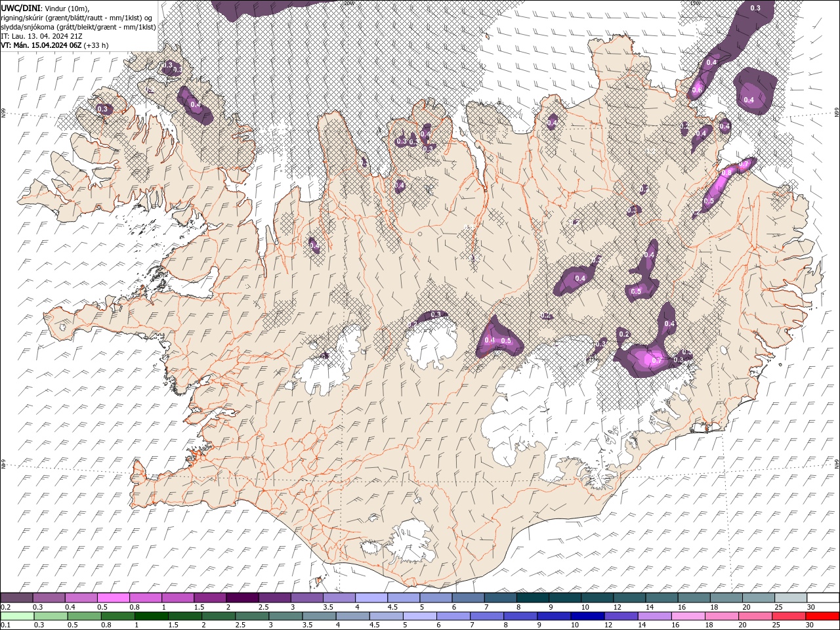Image resolution: width=840 pixels, height=630 pixels.
Task: Click the top-row swatch between 6 and 7
Action: [x=468, y=598]
